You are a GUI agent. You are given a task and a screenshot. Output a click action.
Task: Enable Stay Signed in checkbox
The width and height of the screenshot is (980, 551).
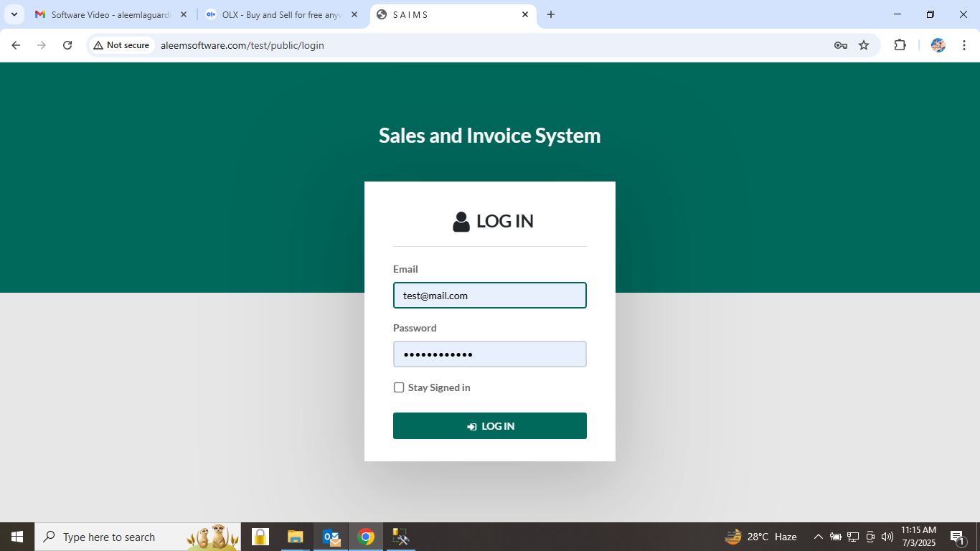point(399,387)
